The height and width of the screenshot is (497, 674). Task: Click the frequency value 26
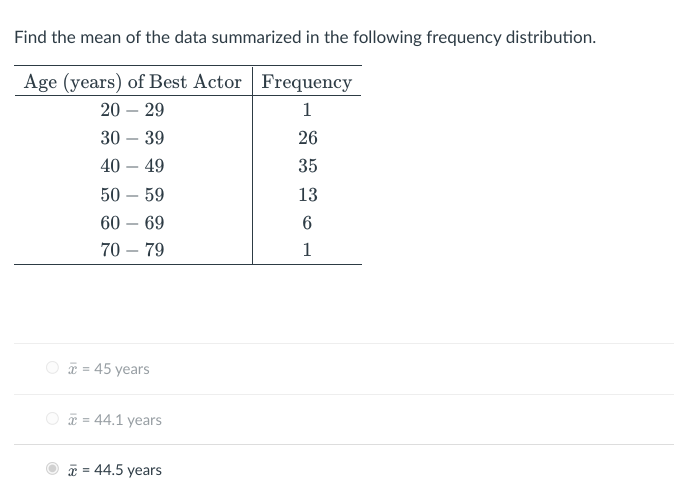tap(308, 138)
